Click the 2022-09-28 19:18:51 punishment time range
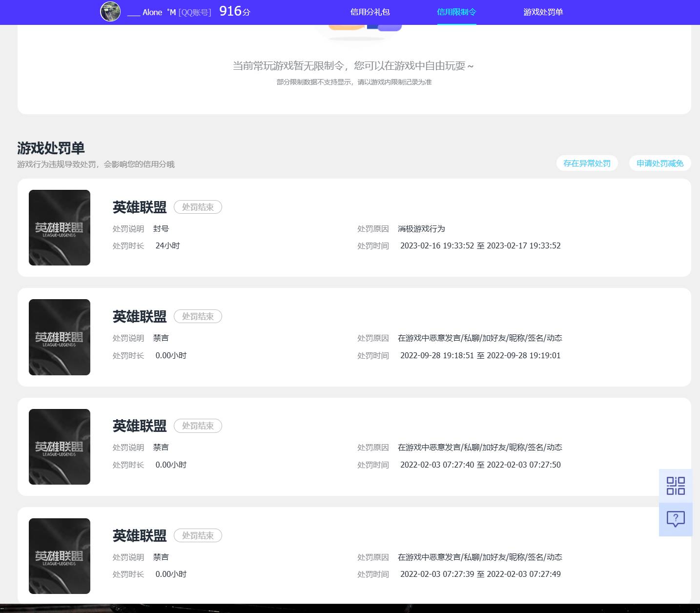Screen dimensions: 700x613 coord(480,355)
